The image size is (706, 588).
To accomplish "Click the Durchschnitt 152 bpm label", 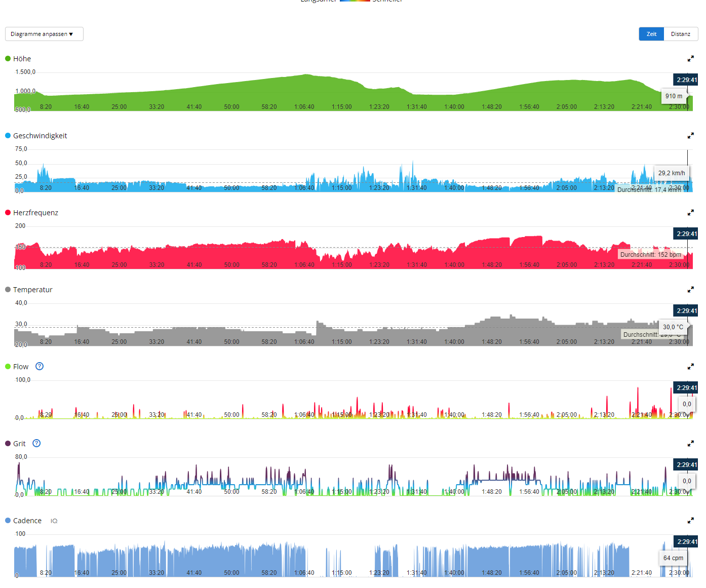I will [651, 255].
